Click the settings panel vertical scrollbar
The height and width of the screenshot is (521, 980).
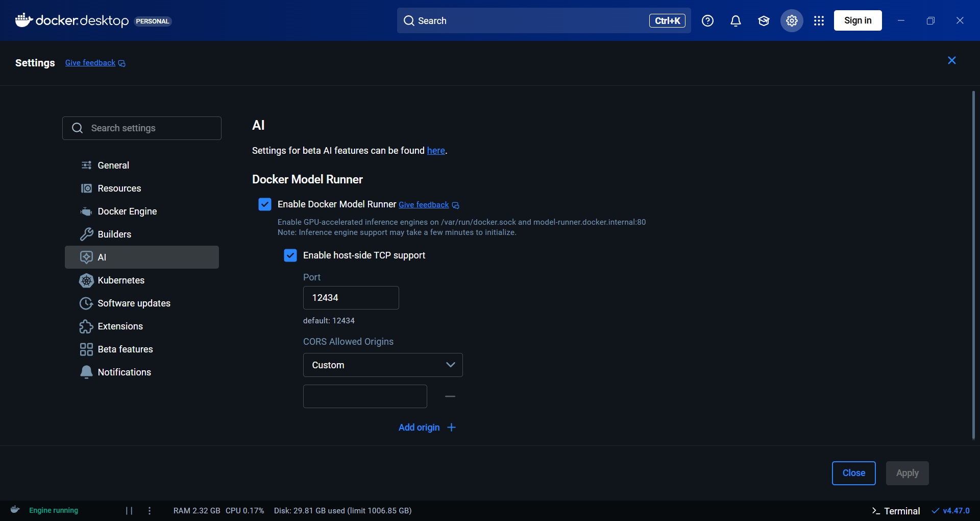point(973,265)
